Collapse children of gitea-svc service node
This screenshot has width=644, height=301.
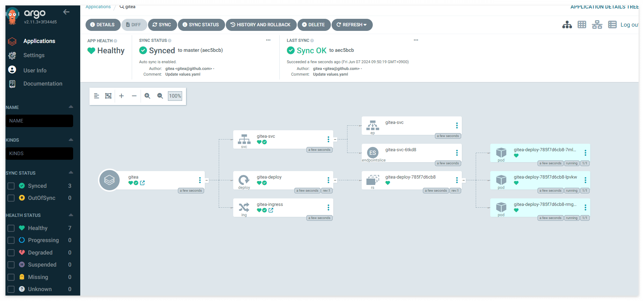click(x=335, y=139)
